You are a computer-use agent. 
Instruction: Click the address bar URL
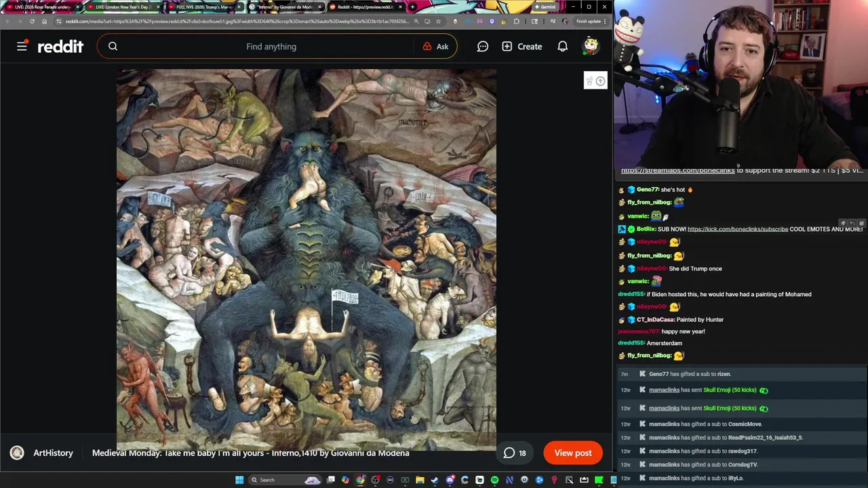237,21
